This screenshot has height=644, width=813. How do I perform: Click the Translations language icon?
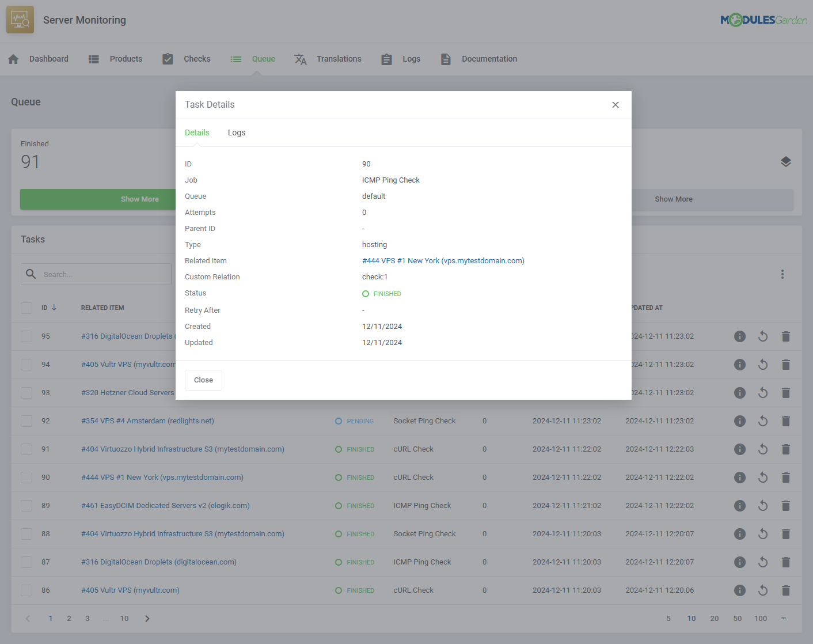point(300,59)
